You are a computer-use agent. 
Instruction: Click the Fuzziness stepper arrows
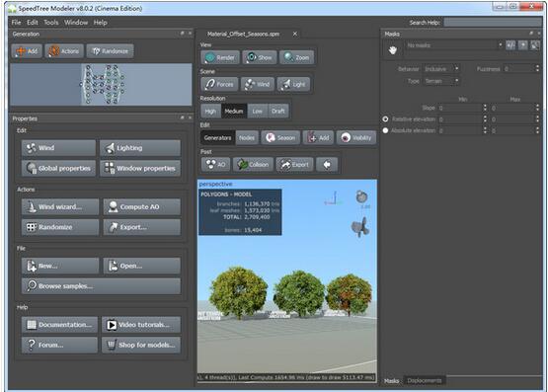pos(537,68)
